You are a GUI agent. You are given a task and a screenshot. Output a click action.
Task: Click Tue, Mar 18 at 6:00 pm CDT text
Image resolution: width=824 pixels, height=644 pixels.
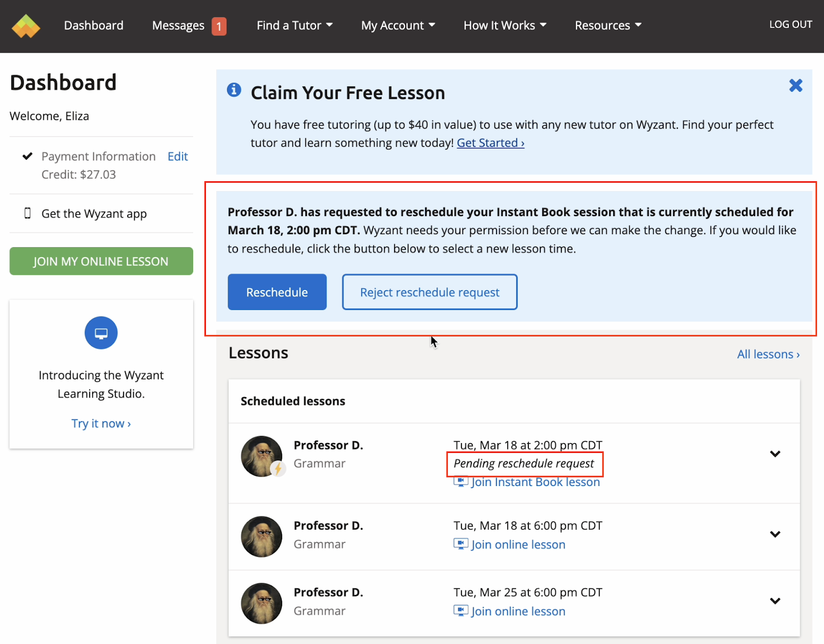coord(528,526)
